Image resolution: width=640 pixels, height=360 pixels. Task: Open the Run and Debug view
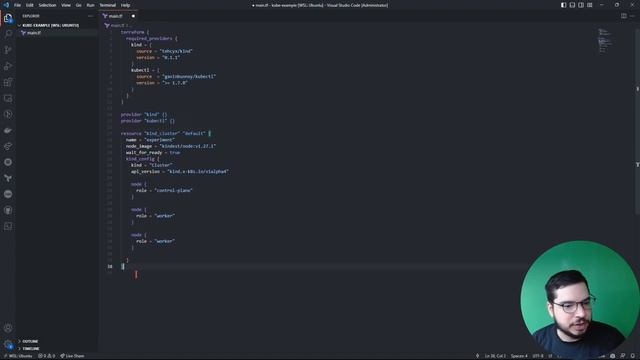(8, 66)
